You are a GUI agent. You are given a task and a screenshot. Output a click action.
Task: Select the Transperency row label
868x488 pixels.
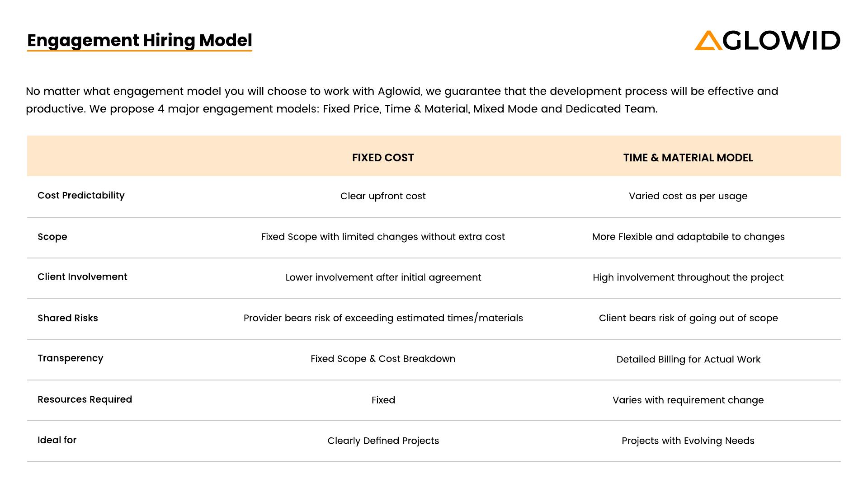[71, 358]
